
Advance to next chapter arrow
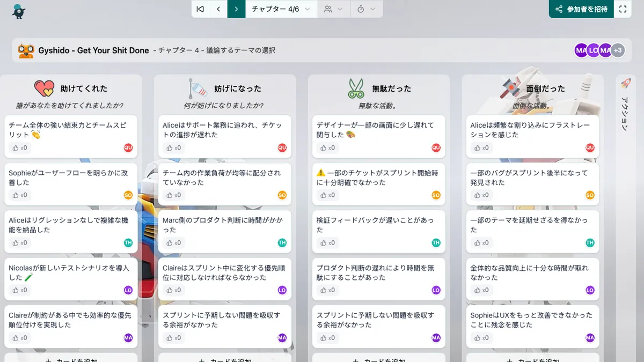click(x=236, y=9)
